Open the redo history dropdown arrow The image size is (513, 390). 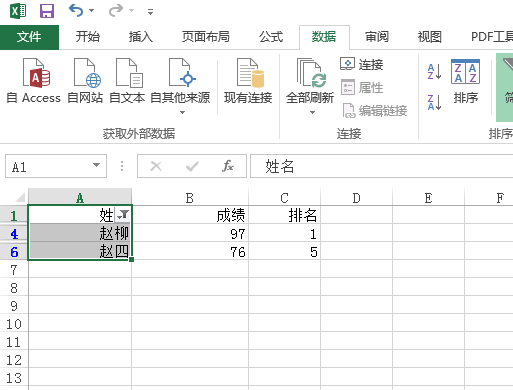pyautogui.click(x=132, y=11)
